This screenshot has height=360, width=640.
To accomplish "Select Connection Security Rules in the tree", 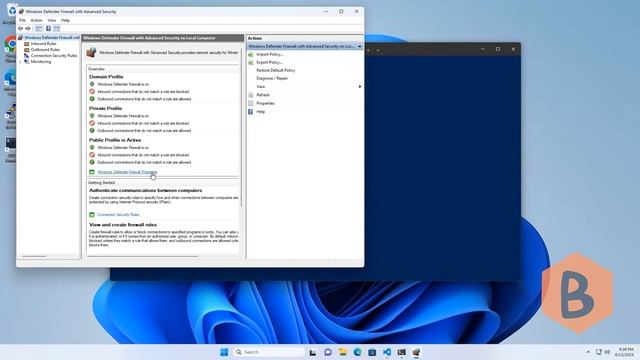I will 54,56.
